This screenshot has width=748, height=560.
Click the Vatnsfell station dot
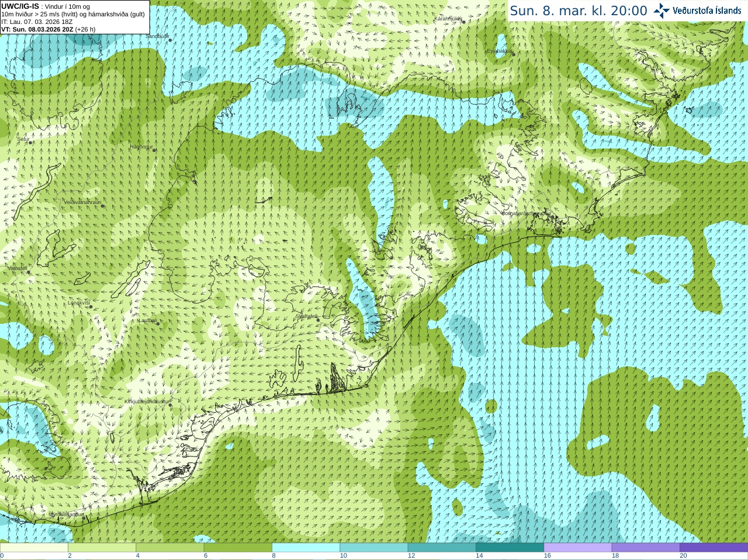pyautogui.click(x=28, y=272)
